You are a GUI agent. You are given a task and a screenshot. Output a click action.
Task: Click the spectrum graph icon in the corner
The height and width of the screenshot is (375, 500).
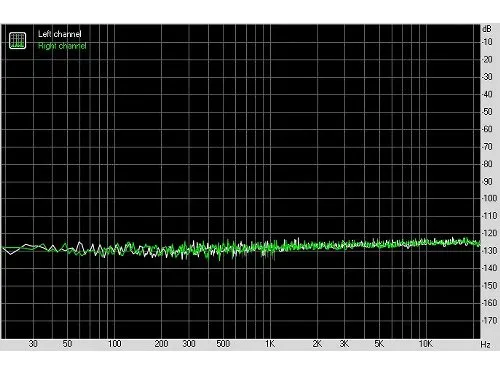click(x=17, y=40)
